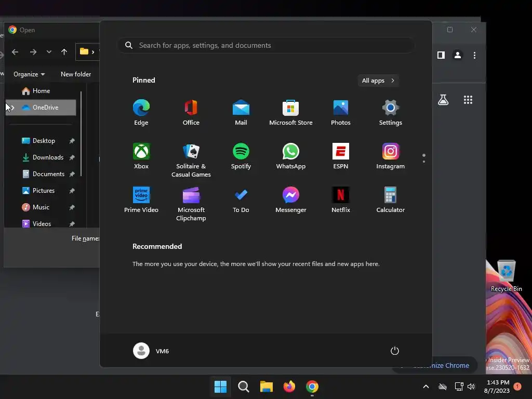Open the Google apps grid

click(468, 100)
